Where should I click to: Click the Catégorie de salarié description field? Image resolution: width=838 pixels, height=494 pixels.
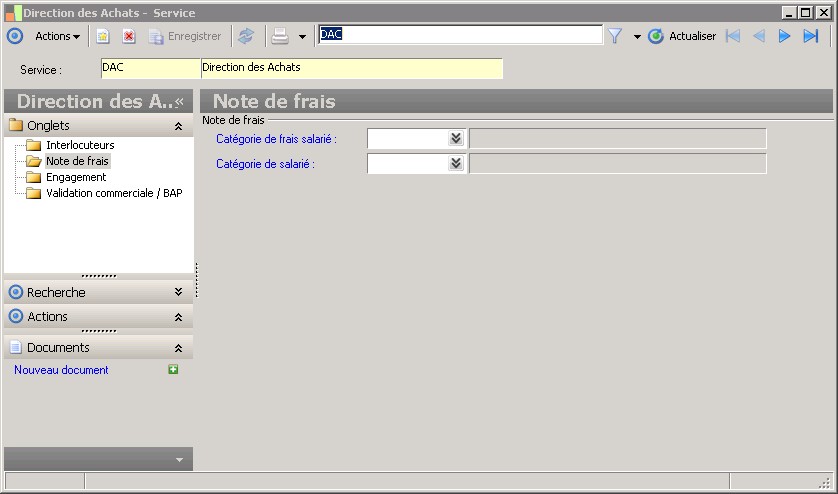(x=618, y=164)
